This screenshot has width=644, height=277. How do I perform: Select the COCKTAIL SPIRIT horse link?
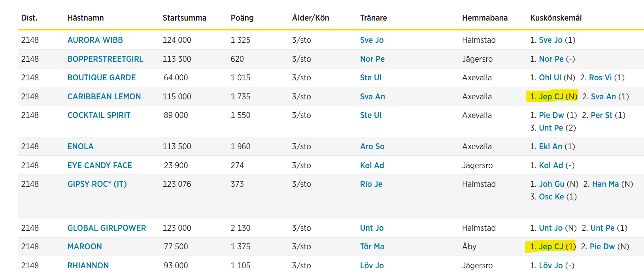[x=99, y=115]
